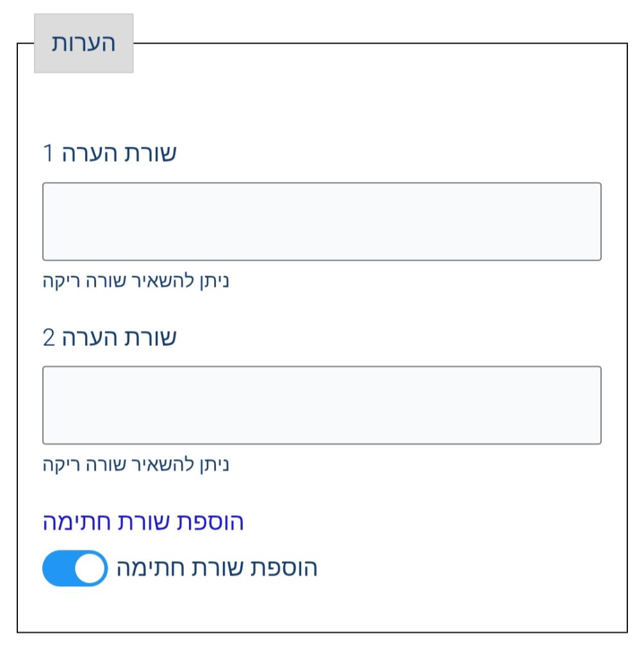644x656 pixels.
Task: Click the white knob of the signature toggle
Action: pyautogui.click(x=90, y=568)
